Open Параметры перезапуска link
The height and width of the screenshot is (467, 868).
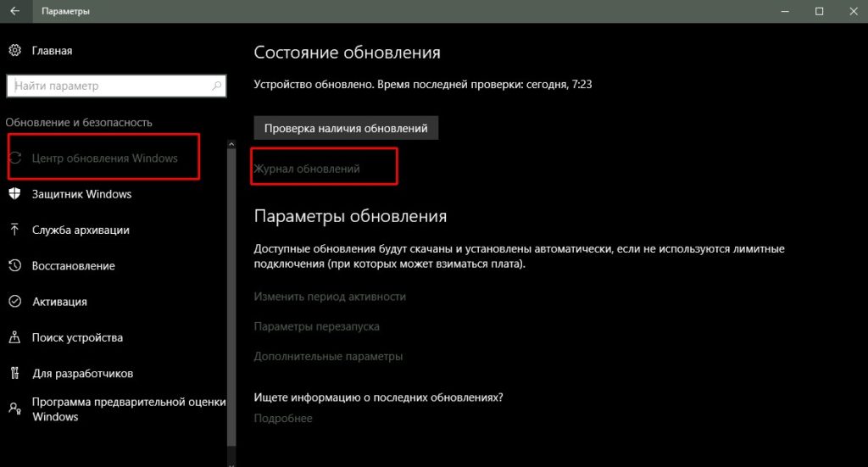tap(316, 326)
